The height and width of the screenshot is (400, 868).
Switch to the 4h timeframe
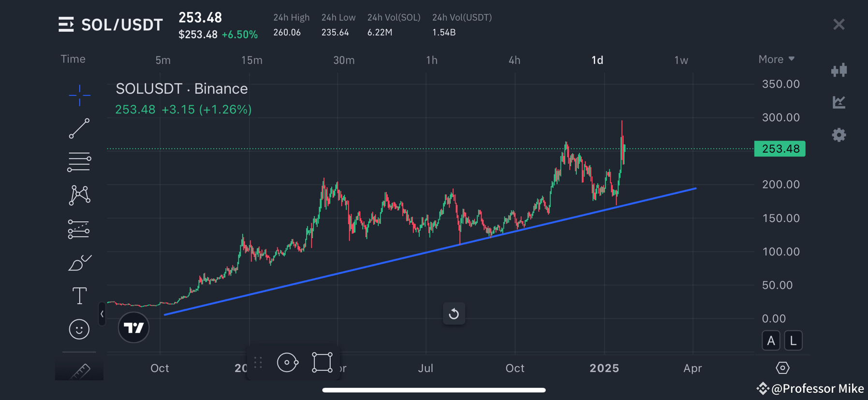(515, 60)
